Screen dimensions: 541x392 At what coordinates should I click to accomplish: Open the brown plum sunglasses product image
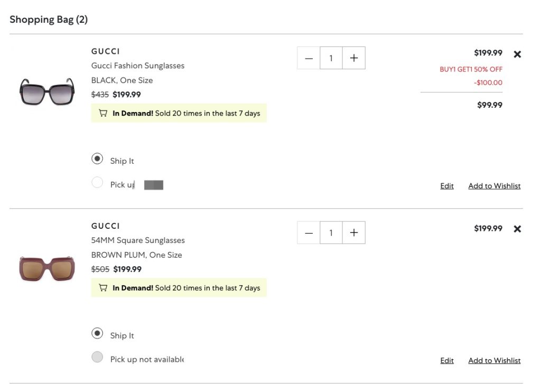(47, 268)
